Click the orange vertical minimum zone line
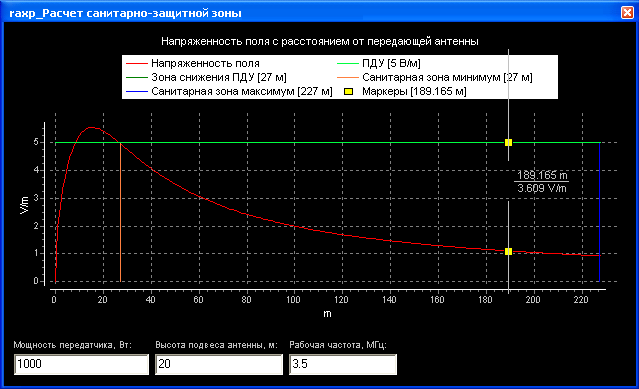The height and width of the screenshot is (389, 639). [x=120, y=212]
